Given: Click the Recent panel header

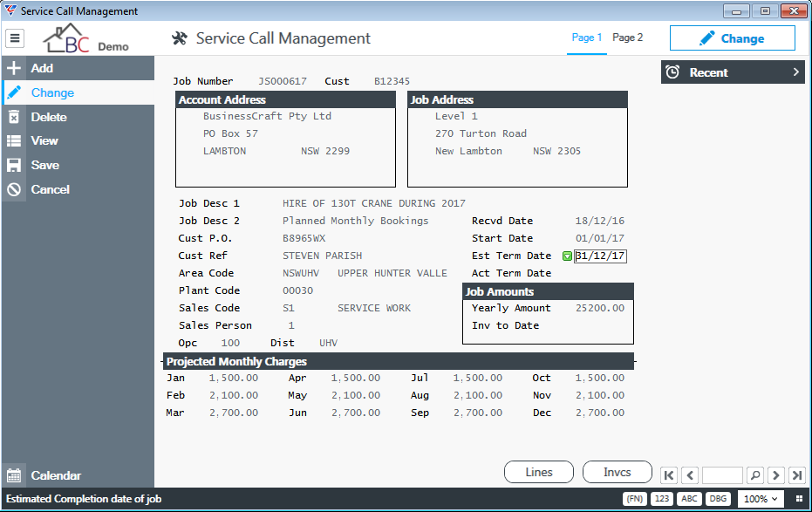Looking at the screenshot, I should pos(733,72).
